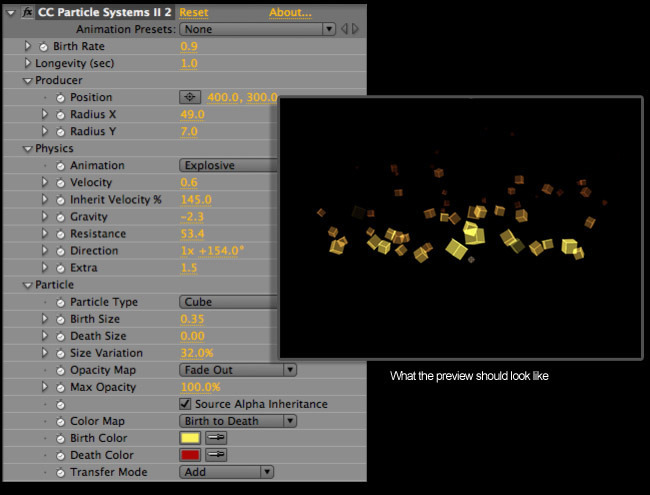The image size is (650, 495).
Task: Pick Death Color with eyedropper
Action: pos(216,455)
